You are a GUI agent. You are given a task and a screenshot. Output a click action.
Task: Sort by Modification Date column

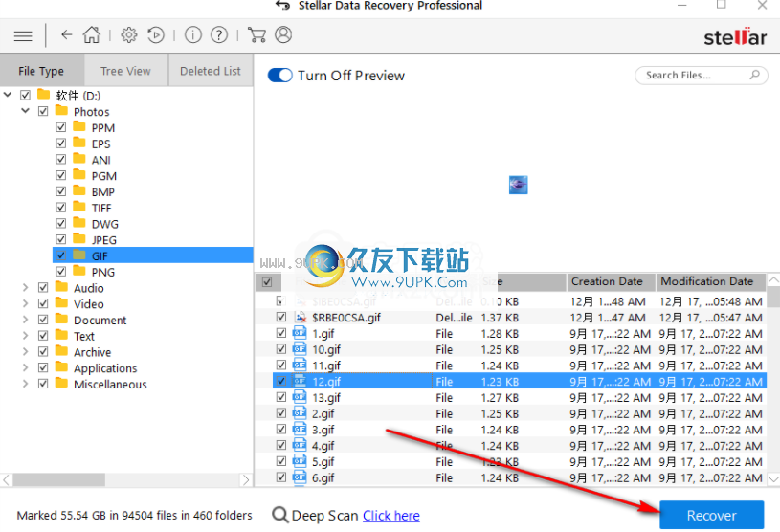(711, 281)
